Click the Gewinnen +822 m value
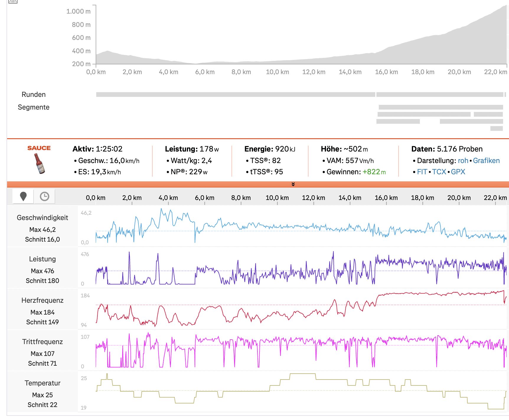 pyautogui.click(x=374, y=172)
